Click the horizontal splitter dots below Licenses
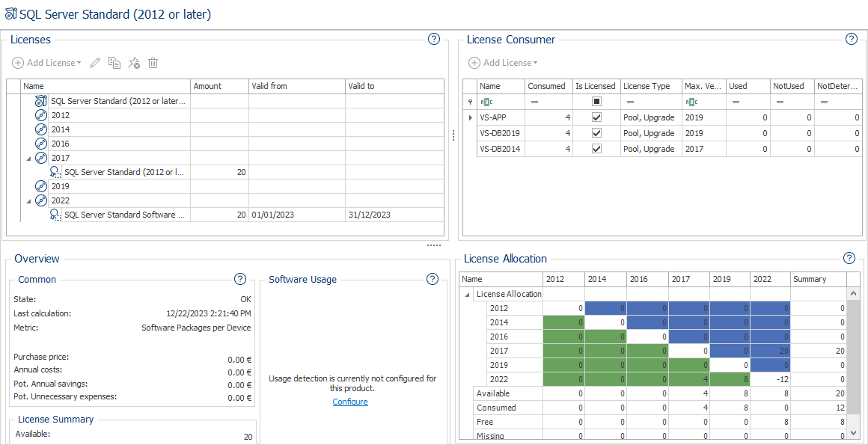Image resolution: width=868 pixels, height=445 pixels. [x=434, y=245]
